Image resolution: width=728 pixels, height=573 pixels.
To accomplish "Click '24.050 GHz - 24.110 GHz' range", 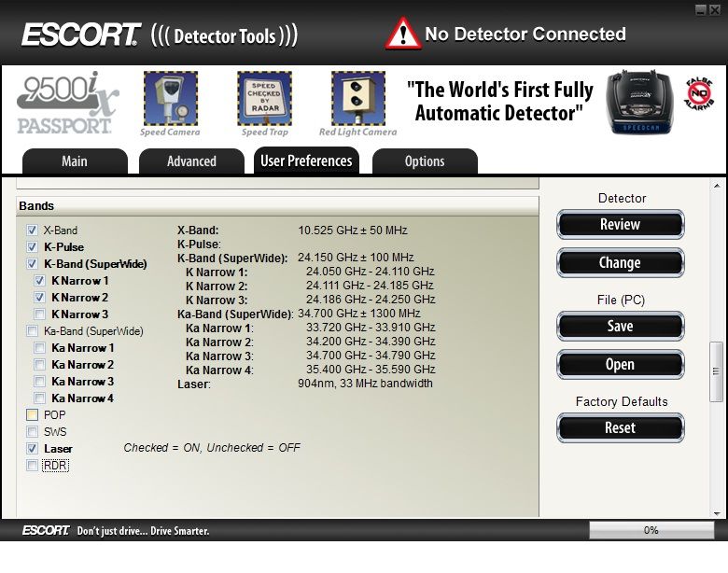I will pyautogui.click(x=370, y=272).
